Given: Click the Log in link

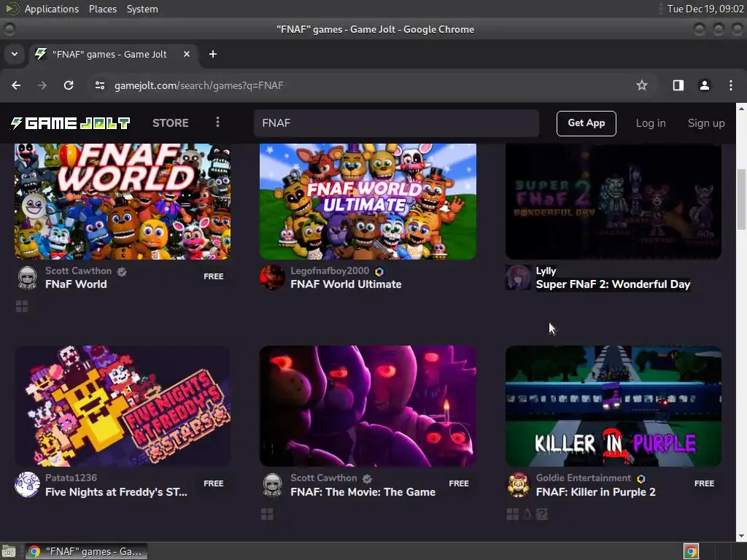Looking at the screenshot, I should pos(651,123).
